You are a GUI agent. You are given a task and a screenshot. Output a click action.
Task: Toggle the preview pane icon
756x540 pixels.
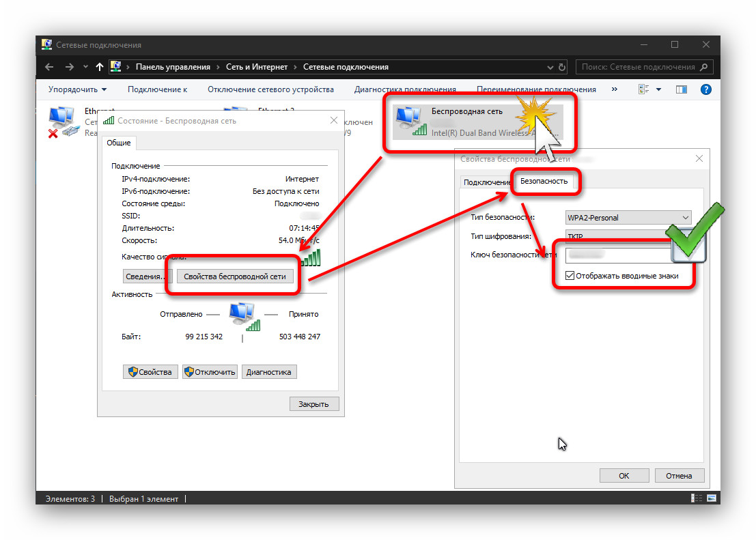point(682,89)
